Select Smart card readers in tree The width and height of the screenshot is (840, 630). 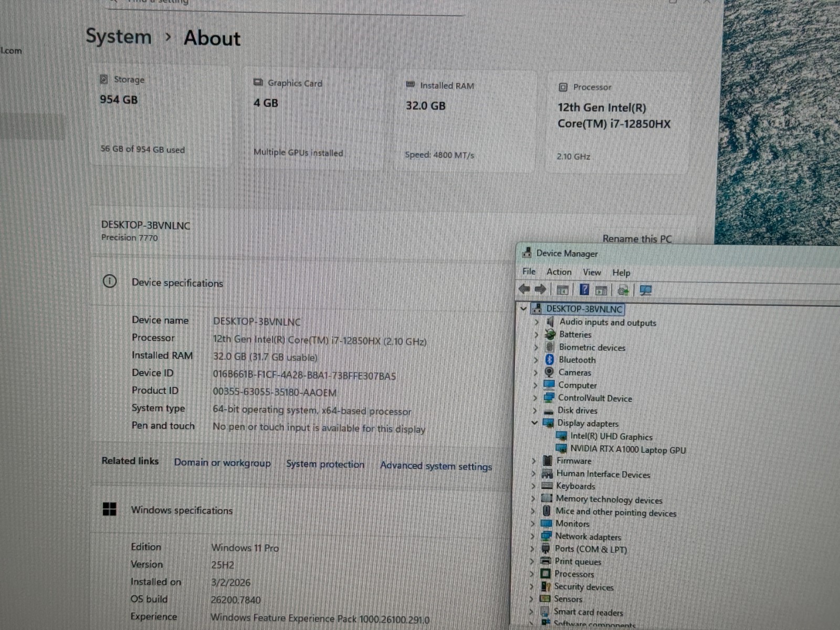[588, 612]
